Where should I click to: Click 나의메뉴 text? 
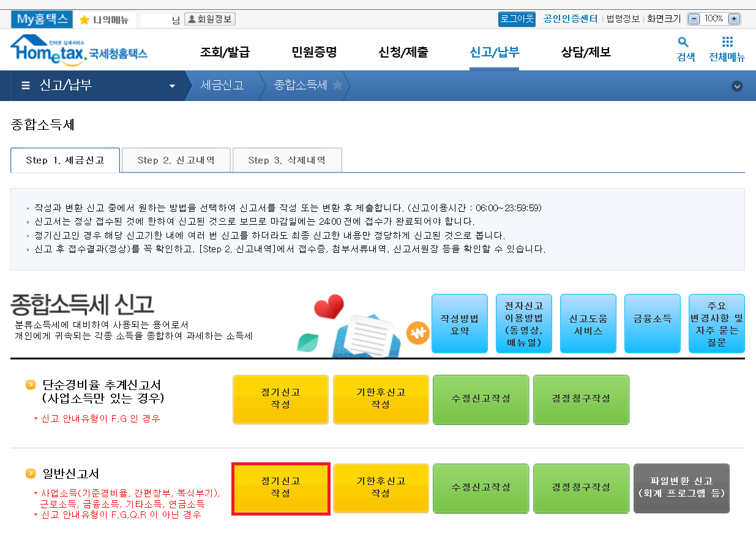(x=111, y=20)
